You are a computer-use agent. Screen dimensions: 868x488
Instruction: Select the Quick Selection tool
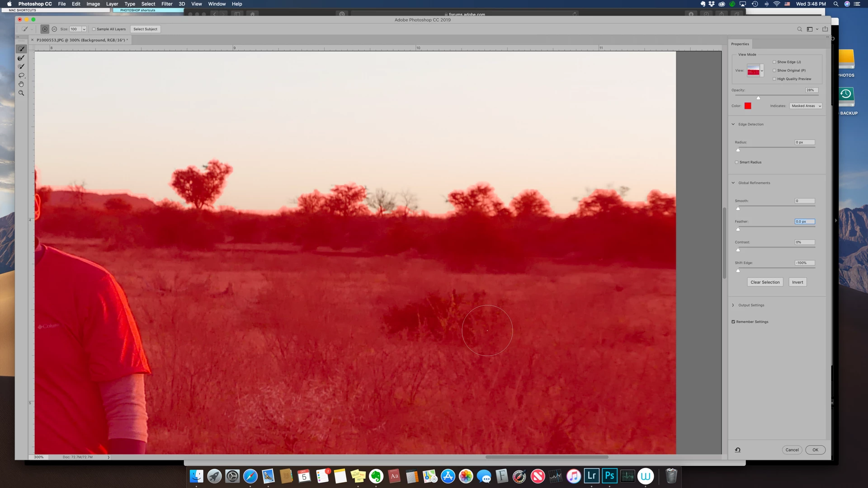point(21,49)
